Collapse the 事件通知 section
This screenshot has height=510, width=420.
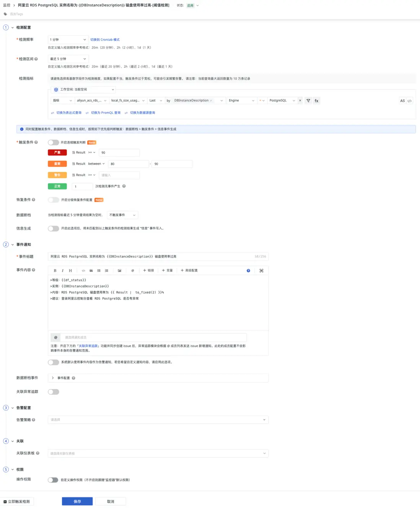tap(13, 245)
